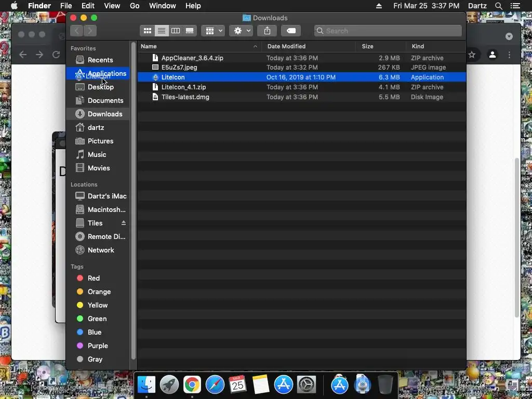Select Macintosh HD location

(98, 210)
